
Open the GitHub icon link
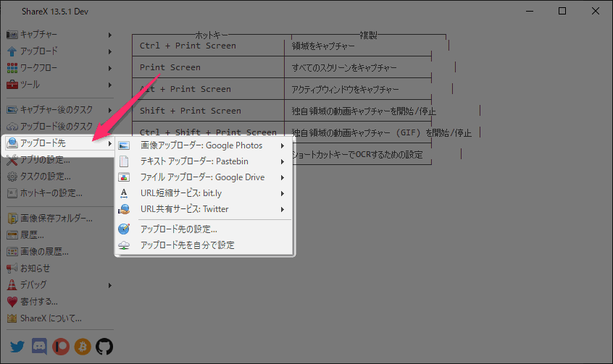pyautogui.click(x=104, y=347)
